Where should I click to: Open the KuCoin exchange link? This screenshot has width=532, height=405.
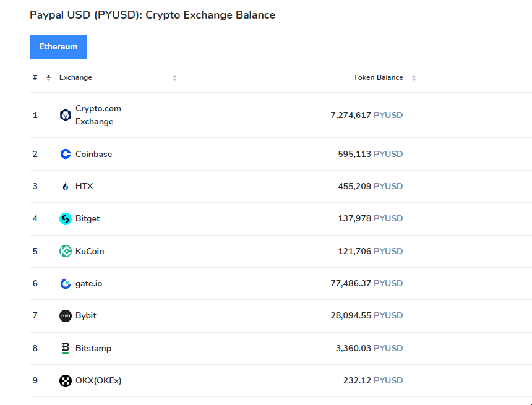(90, 251)
